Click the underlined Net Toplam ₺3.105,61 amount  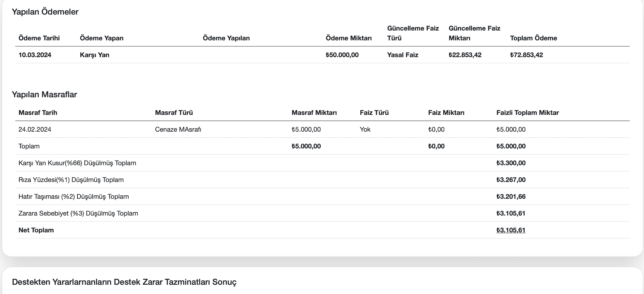coord(511,230)
